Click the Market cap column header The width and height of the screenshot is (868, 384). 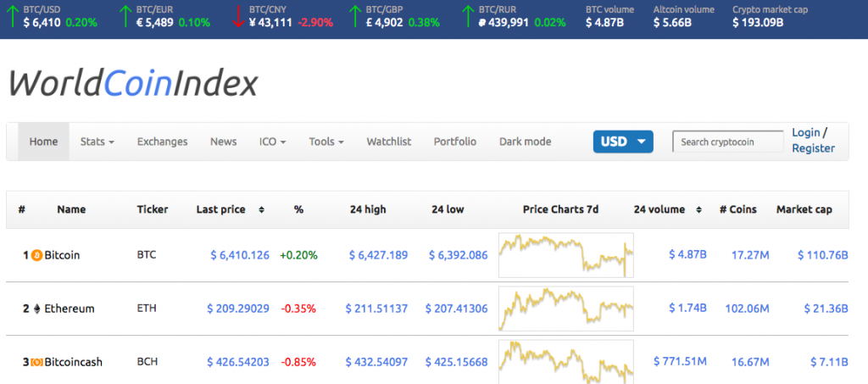point(804,209)
